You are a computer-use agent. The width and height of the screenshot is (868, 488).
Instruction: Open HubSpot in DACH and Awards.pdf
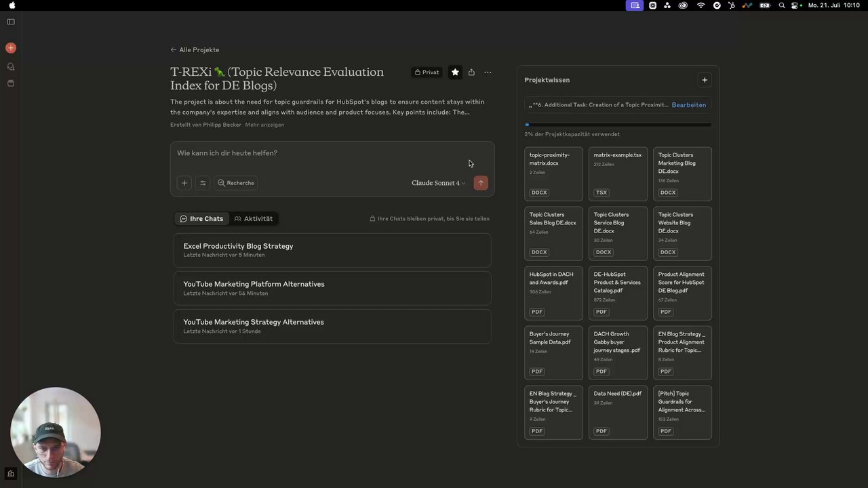[553, 293]
